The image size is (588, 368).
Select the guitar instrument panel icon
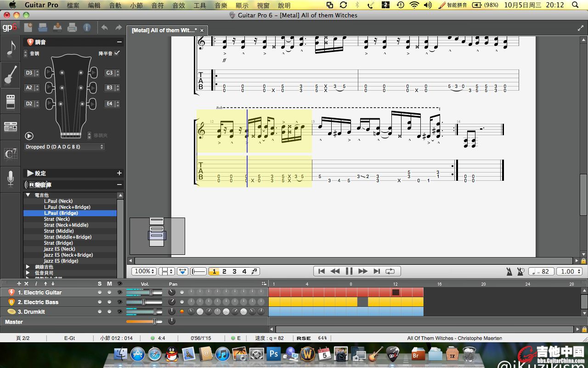11,75
